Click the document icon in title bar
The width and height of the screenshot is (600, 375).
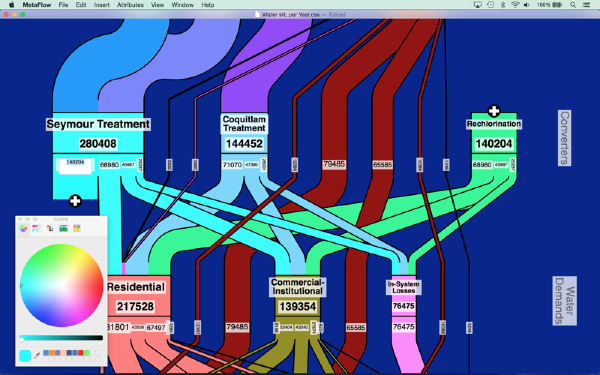click(x=257, y=15)
